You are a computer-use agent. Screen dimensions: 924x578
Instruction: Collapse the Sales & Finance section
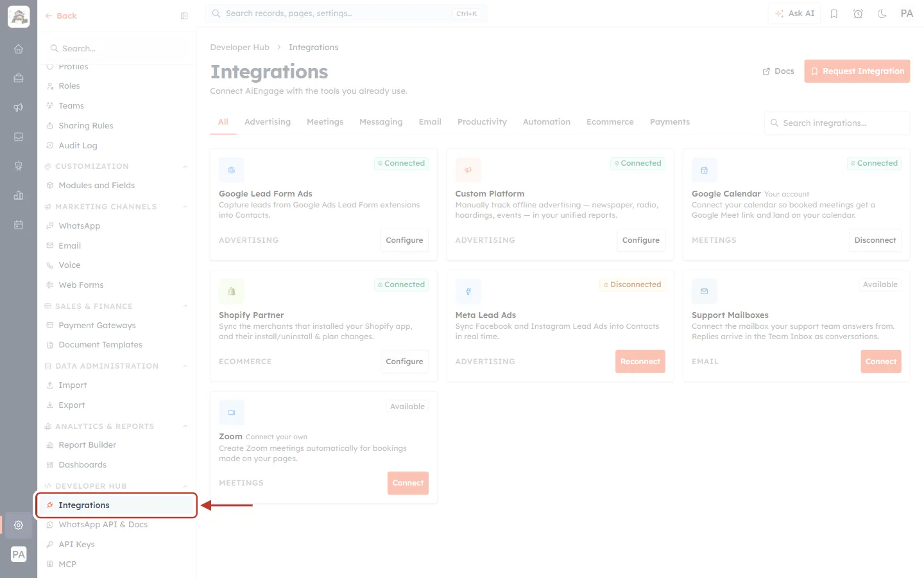point(185,306)
